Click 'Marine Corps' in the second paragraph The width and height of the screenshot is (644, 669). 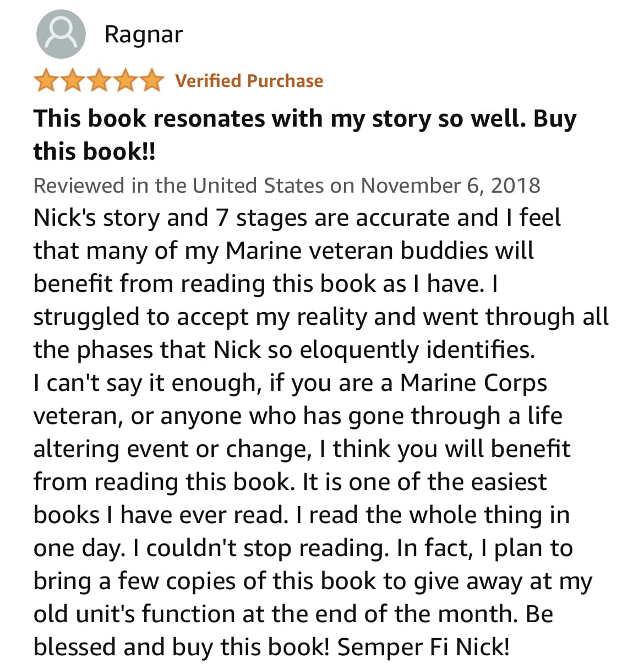(x=473, y=383)
